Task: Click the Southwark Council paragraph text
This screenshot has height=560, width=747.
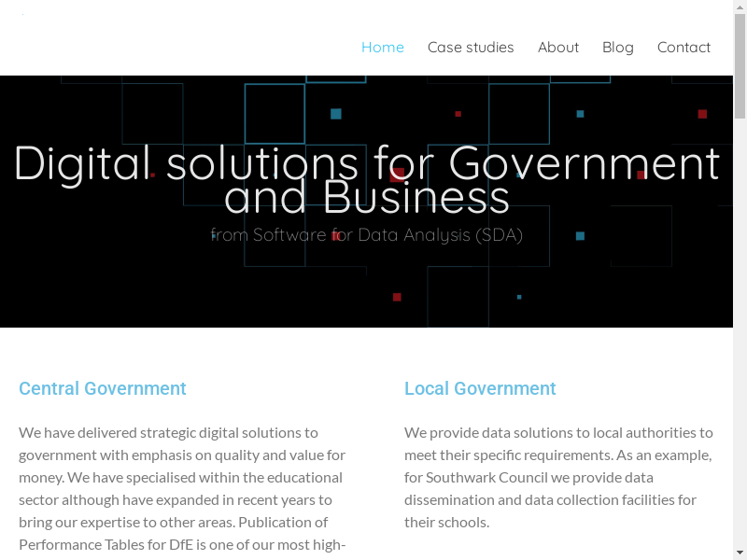Action: (558, 477)
